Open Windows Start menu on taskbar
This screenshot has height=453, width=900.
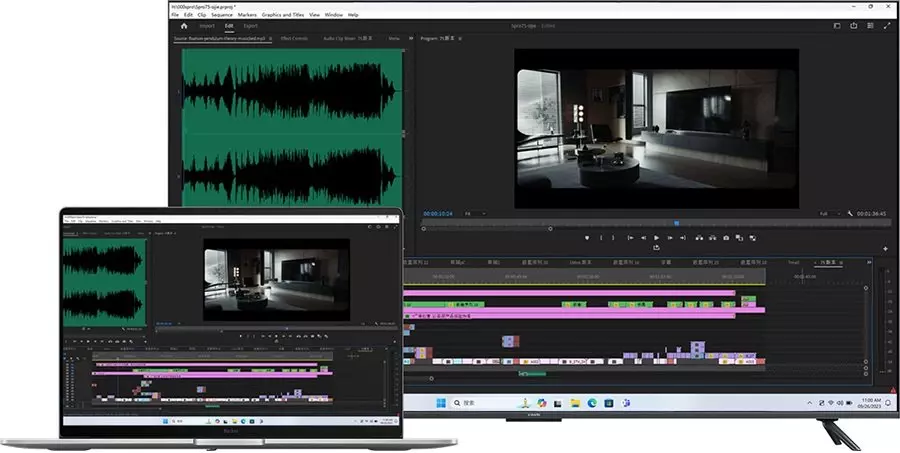(441, 403)
